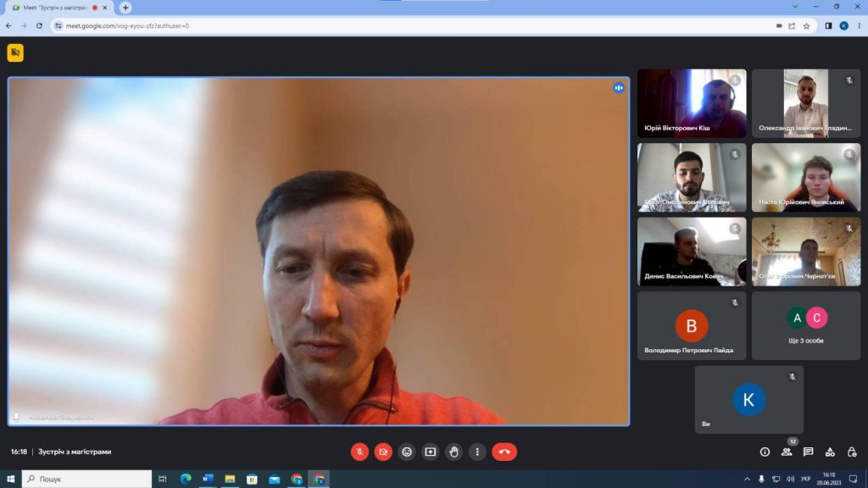This screenshot has height=488, width=868.
Task: Show hidden system tray icons
Action: coord(747,480)
